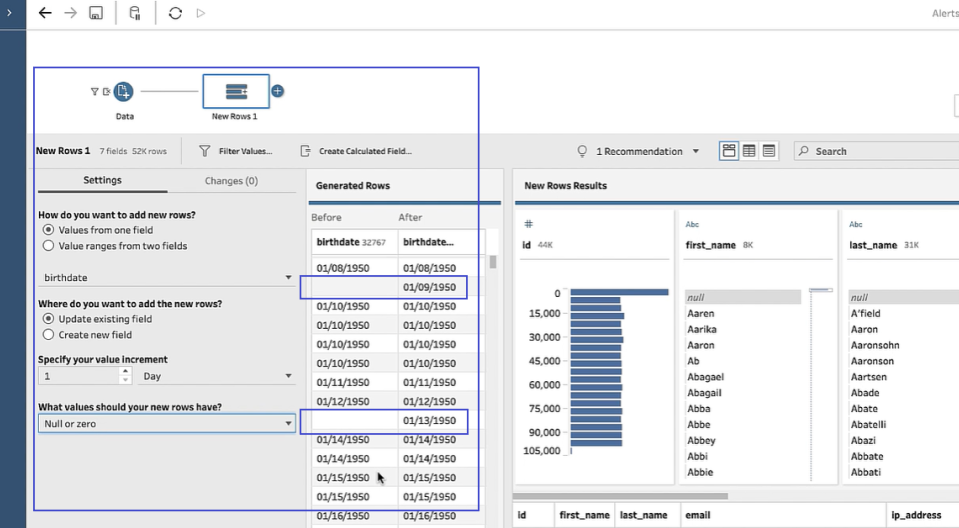959x528 pixels.
Task: Click the Search field
Action: tap(876, 151)
